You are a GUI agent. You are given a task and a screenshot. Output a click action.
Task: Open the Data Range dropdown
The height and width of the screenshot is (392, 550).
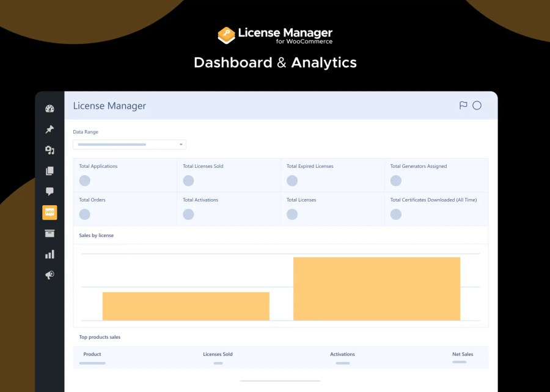coord(130,144)
